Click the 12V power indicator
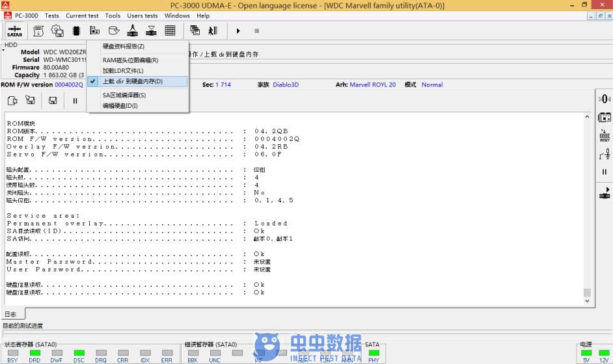Screen dimensions: 613x364 [604, 353]
